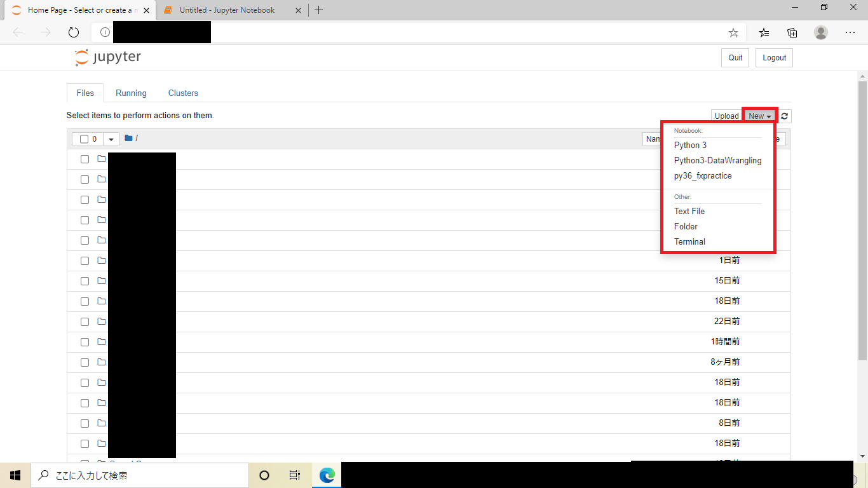This screenshot has width=868, height=488.
Task: Click the 22日前 last-modified text
Action: coord(727,322)
